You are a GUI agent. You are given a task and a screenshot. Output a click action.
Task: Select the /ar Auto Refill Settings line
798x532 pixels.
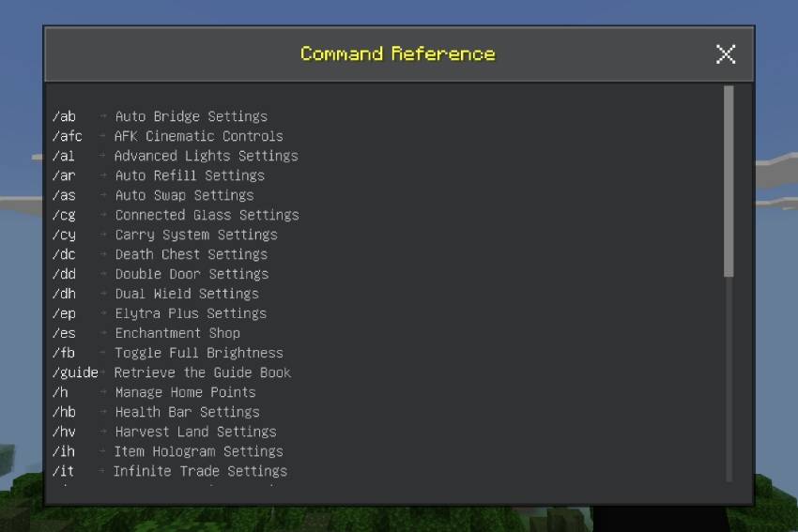coord(159,176)
